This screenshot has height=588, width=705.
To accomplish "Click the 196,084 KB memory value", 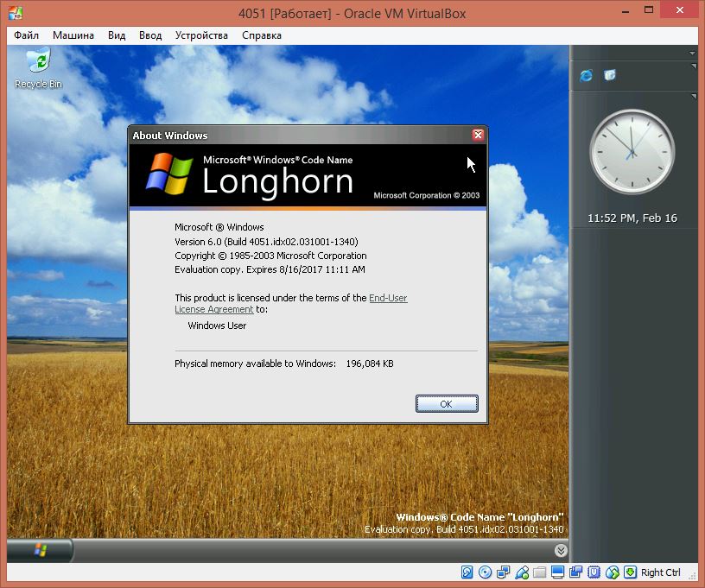I will (x=370, y=364).
